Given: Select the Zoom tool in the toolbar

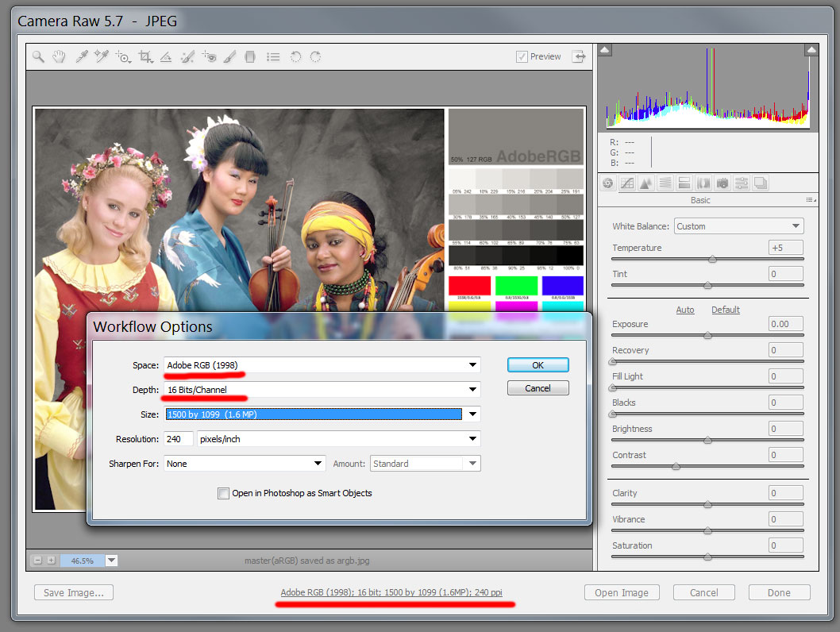Looking at the screenshot, I should pos(38,57).
